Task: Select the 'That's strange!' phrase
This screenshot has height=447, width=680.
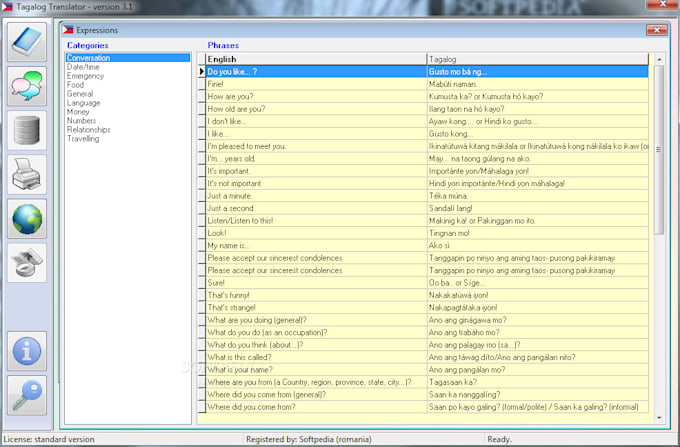Action: 316,308
